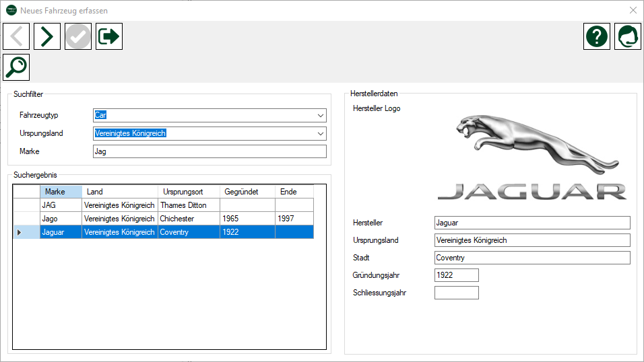Click the support headset agent icon

(628, 36)
